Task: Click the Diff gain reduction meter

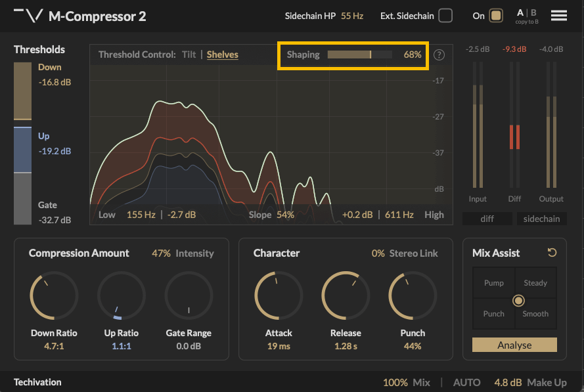Action: click(515, 125)
